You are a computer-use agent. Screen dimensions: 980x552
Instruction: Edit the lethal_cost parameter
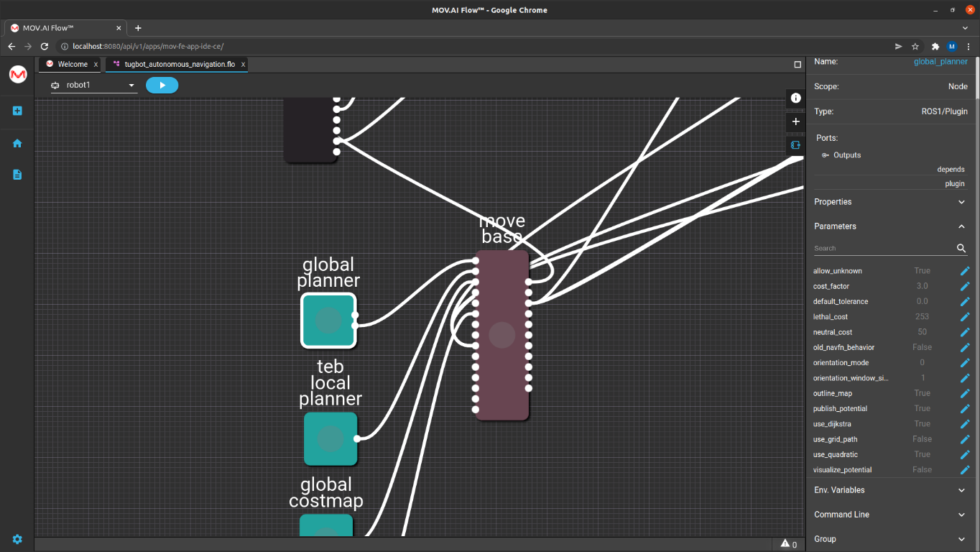(965, 317)
